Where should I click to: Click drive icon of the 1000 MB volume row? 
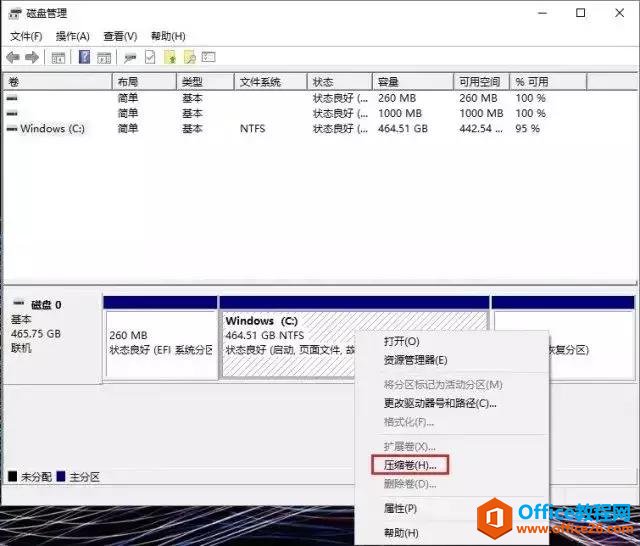[x=12, y=113]
